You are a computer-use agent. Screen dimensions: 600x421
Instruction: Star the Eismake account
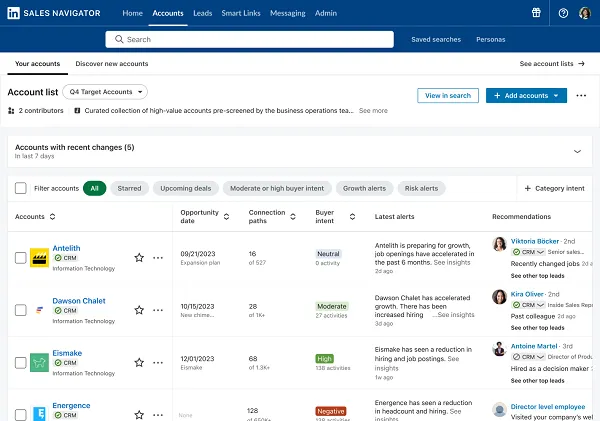(139, 362)
